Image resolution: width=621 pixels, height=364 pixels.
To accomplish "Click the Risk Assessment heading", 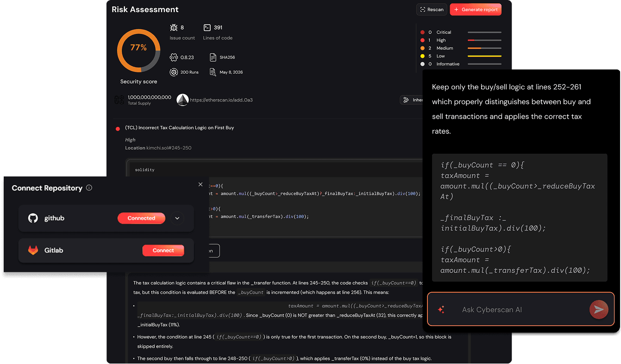I will [145, 9].
